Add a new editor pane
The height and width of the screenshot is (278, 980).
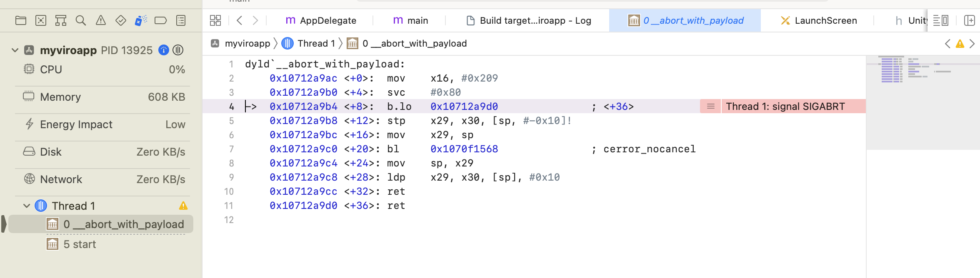tap(970, 20)
